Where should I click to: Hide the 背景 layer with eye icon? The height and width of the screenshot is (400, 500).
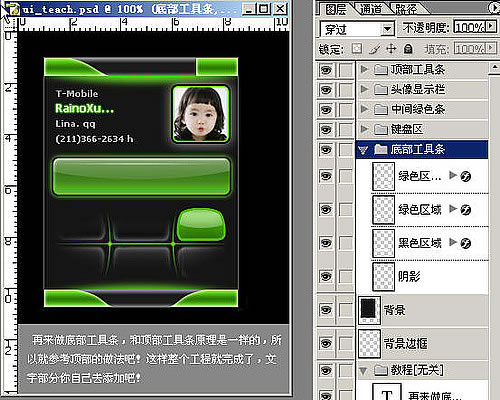click(x=326, y=310)
